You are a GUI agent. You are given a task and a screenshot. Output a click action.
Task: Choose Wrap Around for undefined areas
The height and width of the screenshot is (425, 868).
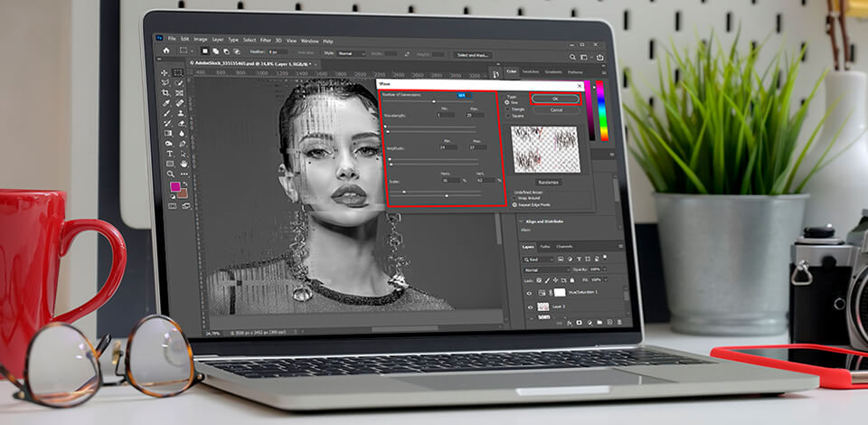pyautogui.click(x=514, y=198)
